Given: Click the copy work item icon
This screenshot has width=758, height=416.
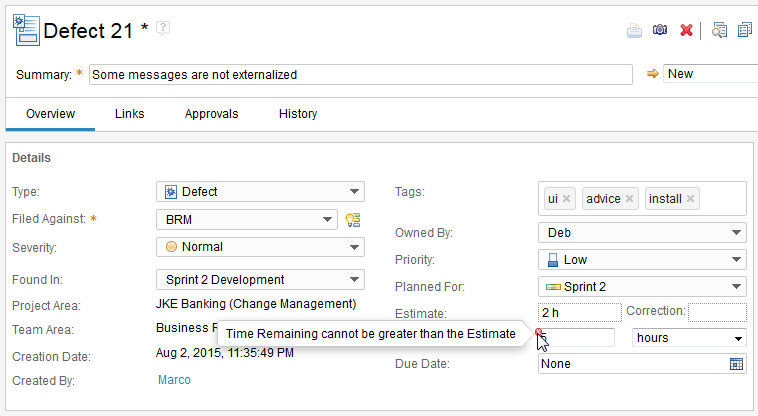Looking at the screenshot, I should point(745,30).
